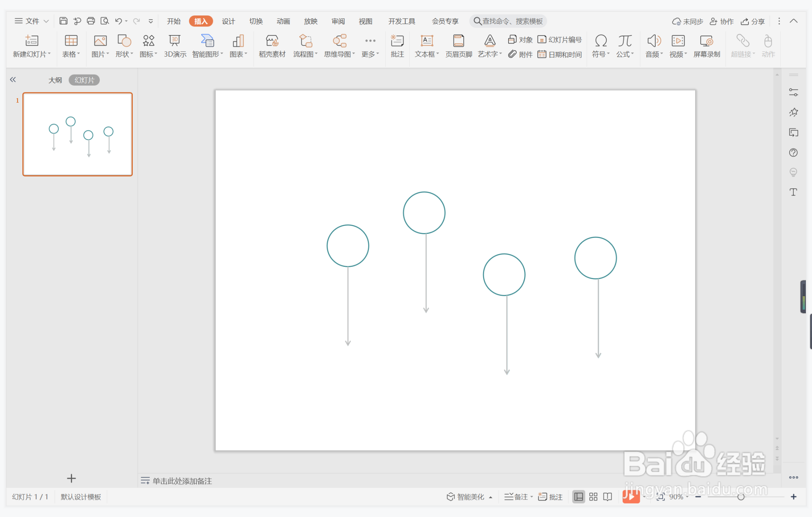This screenshot has width=812, height=517.
Task: Switch to Reading view book icon
Action: coord(608,497)
